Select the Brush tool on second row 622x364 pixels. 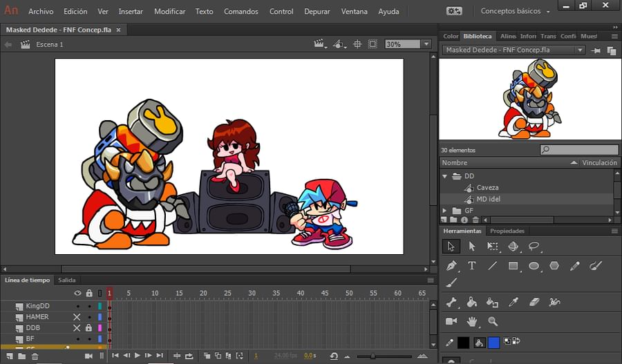coord(451,282)
